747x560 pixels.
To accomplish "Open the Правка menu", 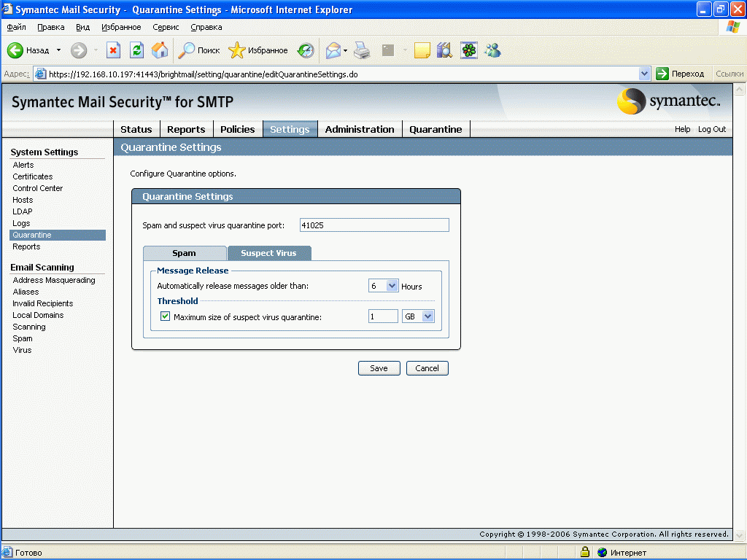I will click(x=50, y=27).
